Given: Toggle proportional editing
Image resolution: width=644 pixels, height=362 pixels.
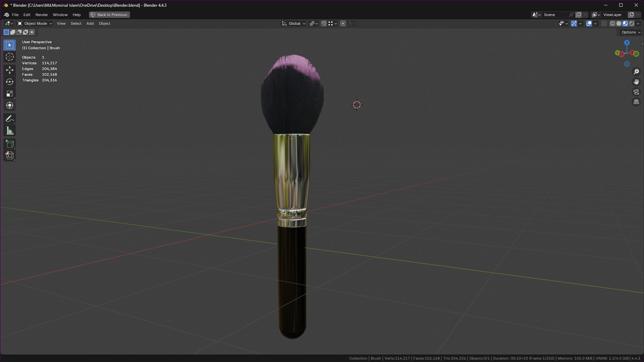Looking at the screenshot, I should tap(343, 23).
